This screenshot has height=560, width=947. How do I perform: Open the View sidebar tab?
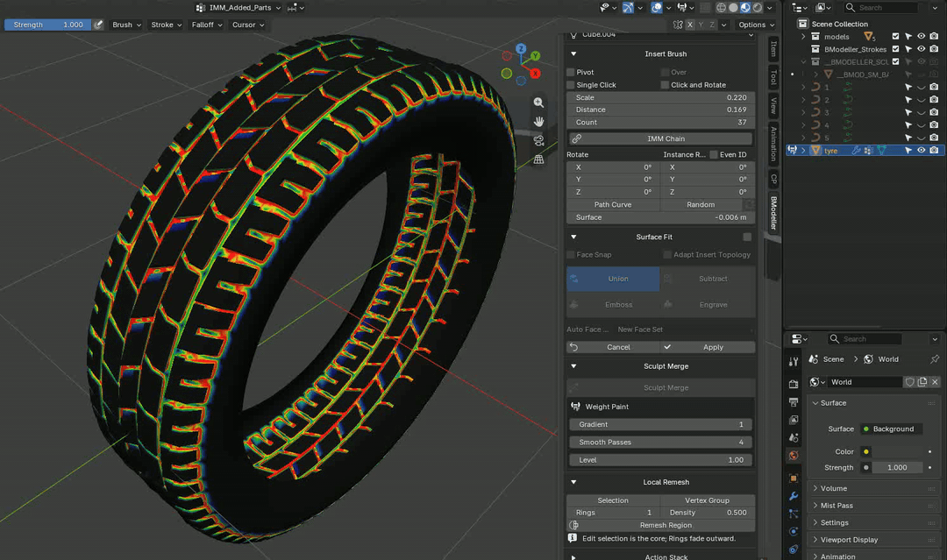(773, 106)
